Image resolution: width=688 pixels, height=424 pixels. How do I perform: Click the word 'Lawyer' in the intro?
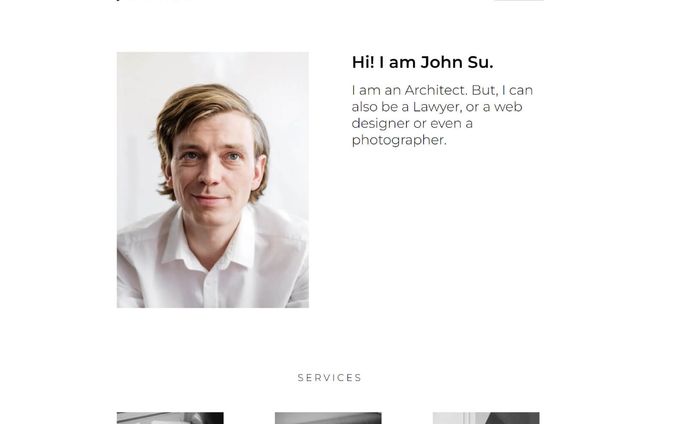point(437,107)
